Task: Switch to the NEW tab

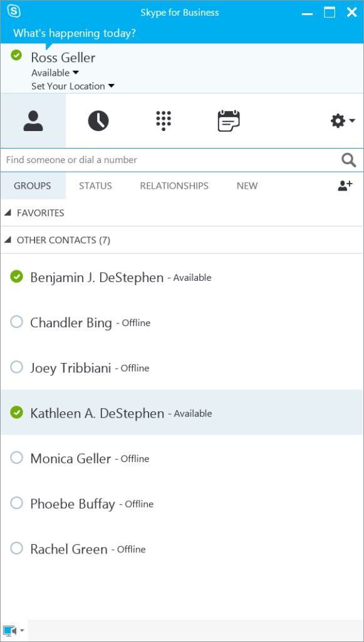Action: coord(247,186)
